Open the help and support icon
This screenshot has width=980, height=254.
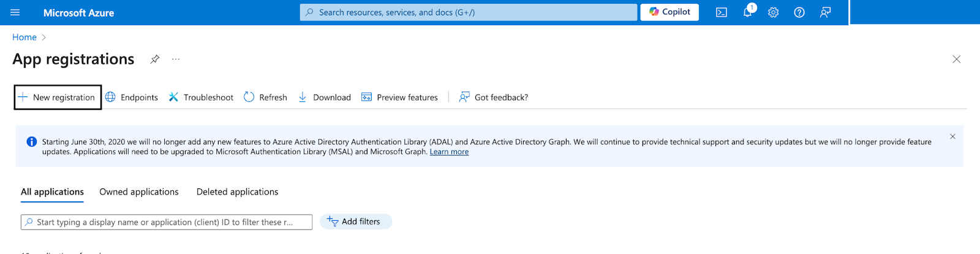point(799,12)
